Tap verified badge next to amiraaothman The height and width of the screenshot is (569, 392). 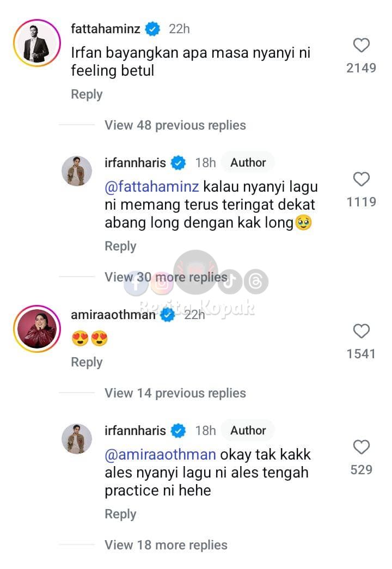pyautogui.click(x=168, y=315)
